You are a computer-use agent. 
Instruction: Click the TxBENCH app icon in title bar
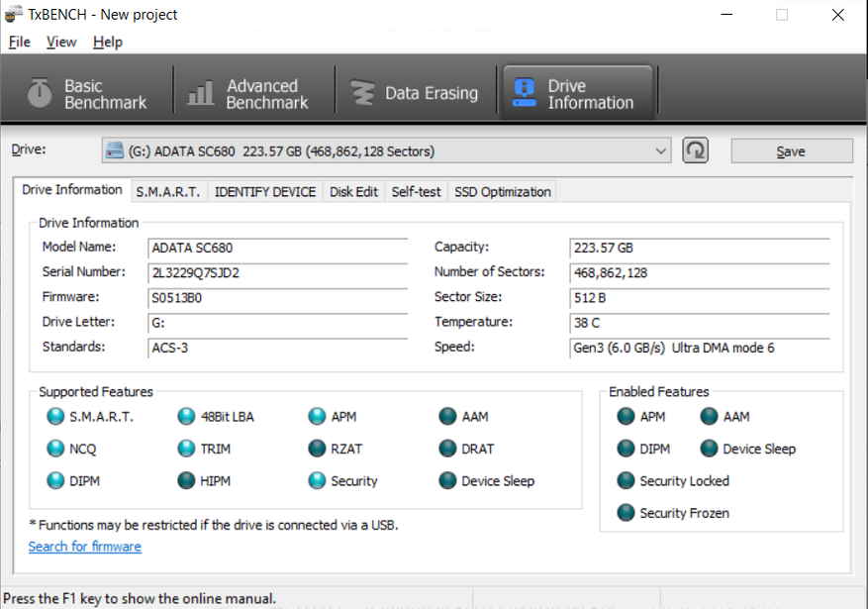click(13, 15)
